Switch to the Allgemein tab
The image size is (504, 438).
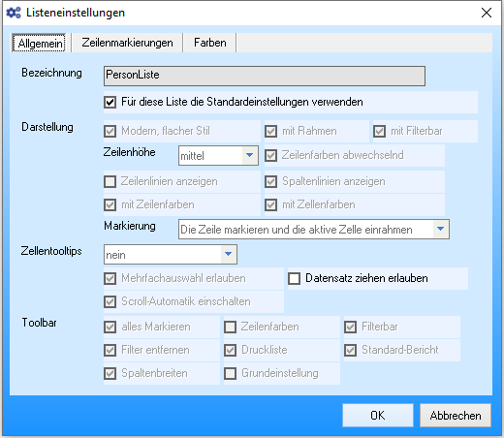click(x=39, y=43)
